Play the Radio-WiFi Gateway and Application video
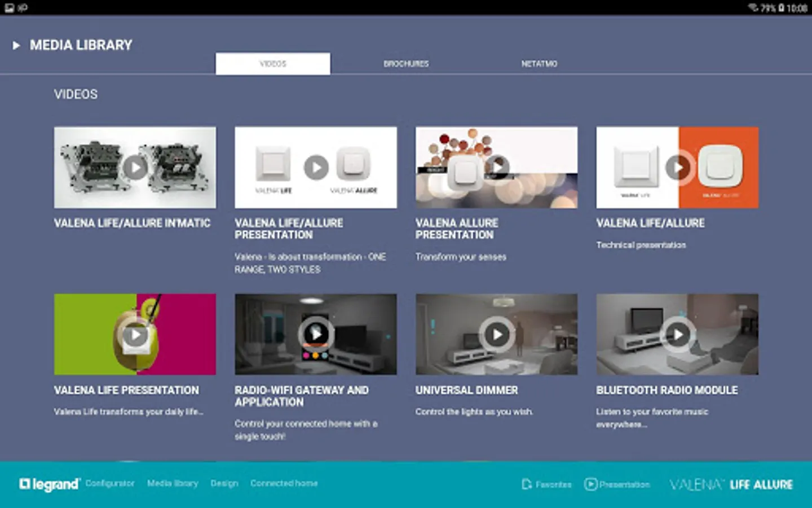The height and width of the screenshot is (508, 812). pos(316,334)
